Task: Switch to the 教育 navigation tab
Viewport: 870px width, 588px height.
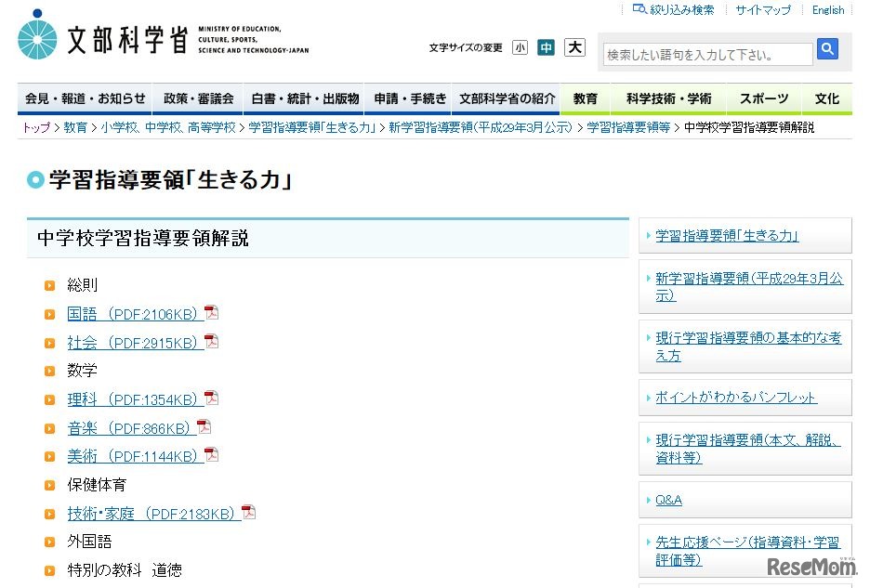Action: pos(586,98)
